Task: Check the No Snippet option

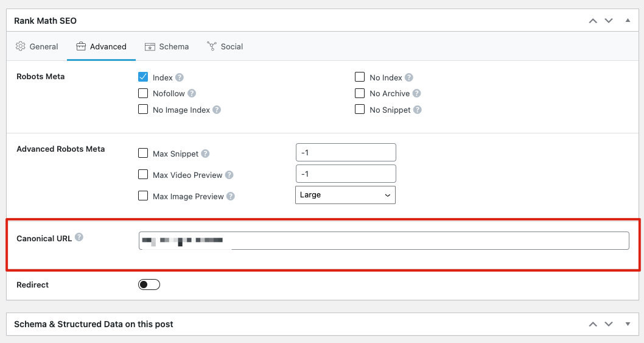Action: [x=360, y=110]
